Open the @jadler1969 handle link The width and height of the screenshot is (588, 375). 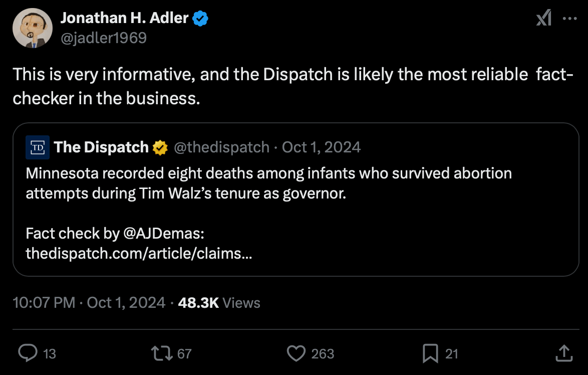(x=104, y=38)
